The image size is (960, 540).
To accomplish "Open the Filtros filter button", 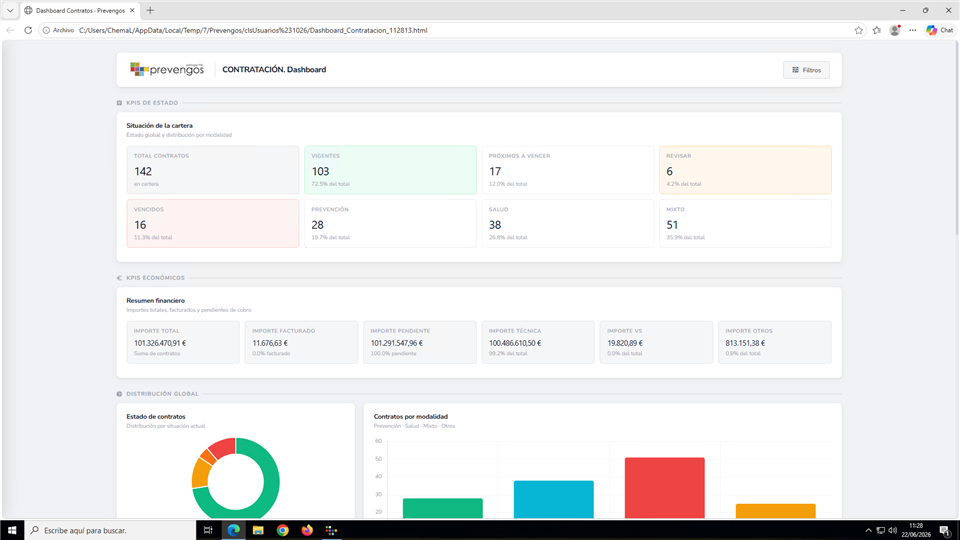I will [x=806, y=70].
